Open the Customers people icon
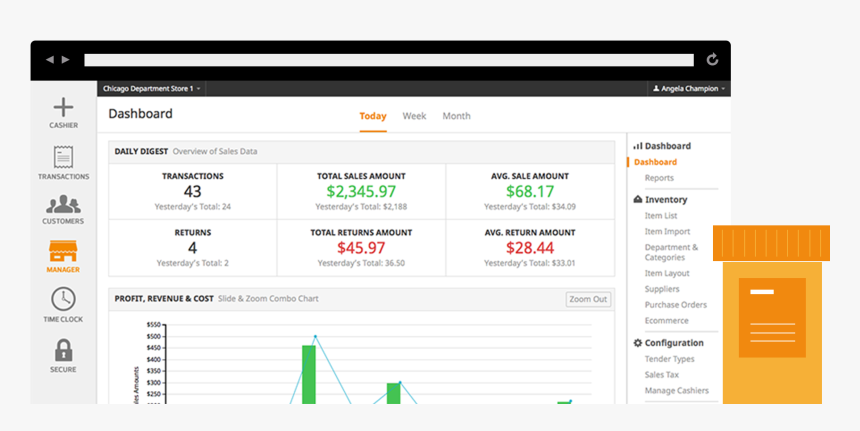The image size is (860, 431). click(63, 204)
